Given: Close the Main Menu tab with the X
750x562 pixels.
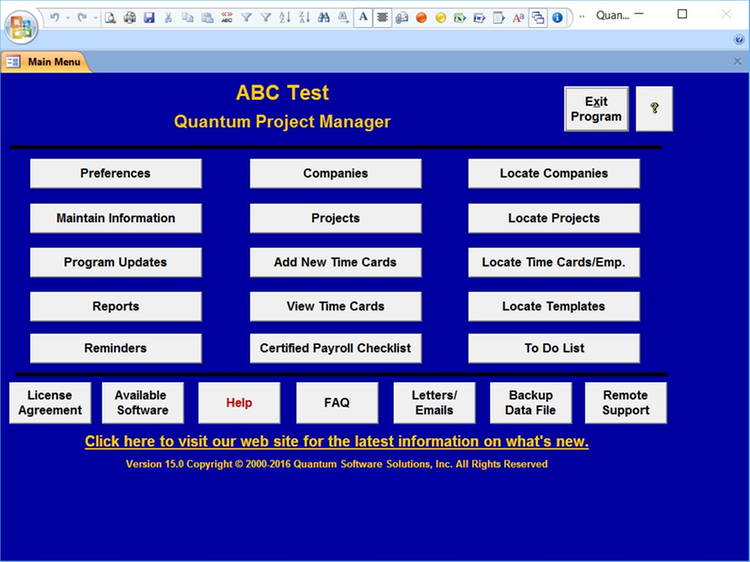Looking at the screenshot, I should 738,62.
